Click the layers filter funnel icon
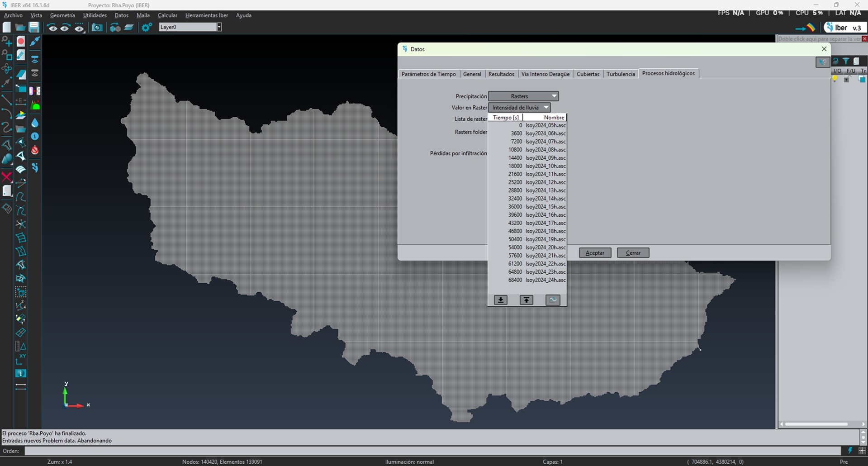 pyautogui.click(x=846, y=61)
